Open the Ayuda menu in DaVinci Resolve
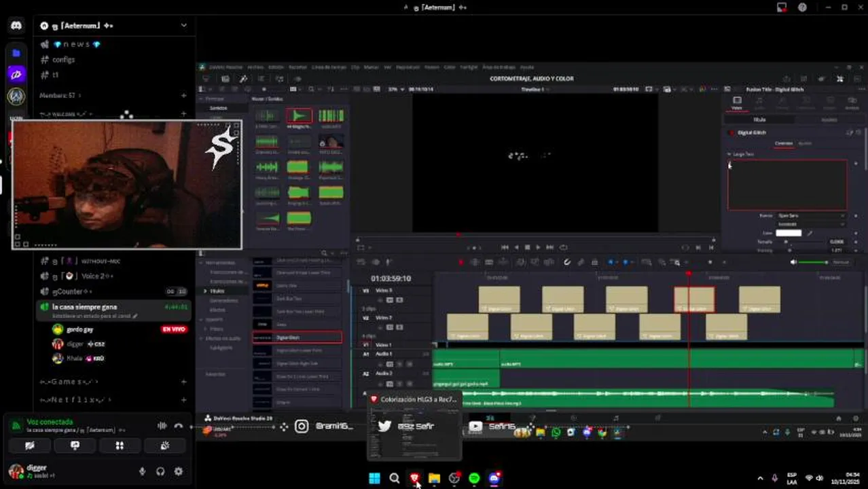Image resolution: width=868 pixels, height=489 pixels. point(527,67)
